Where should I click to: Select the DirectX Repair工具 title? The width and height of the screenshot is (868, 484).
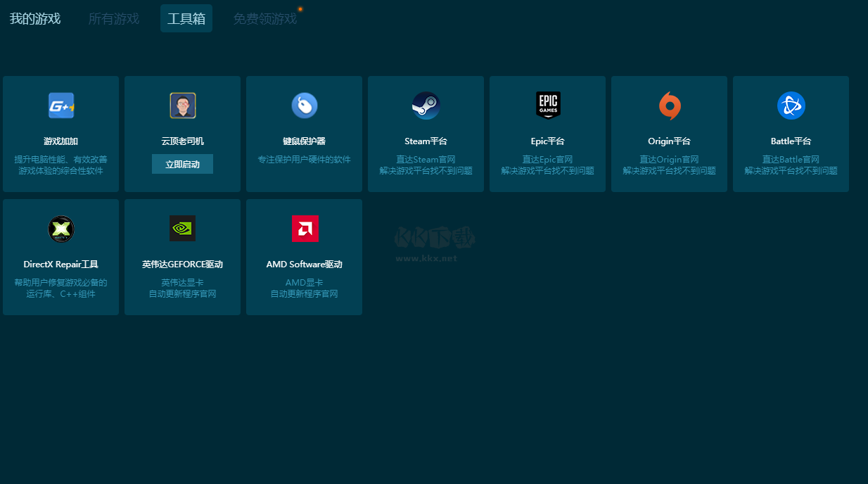pyautogui.click(x=61, y=265)
